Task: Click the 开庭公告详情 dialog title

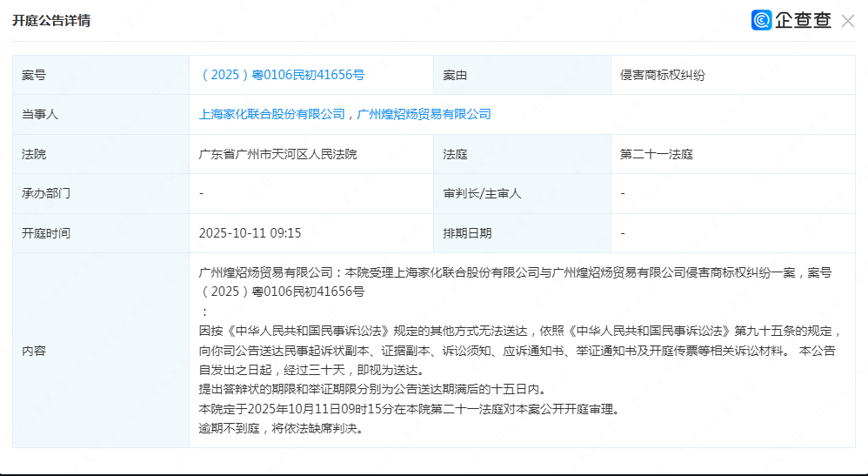Action: (51, 21)
